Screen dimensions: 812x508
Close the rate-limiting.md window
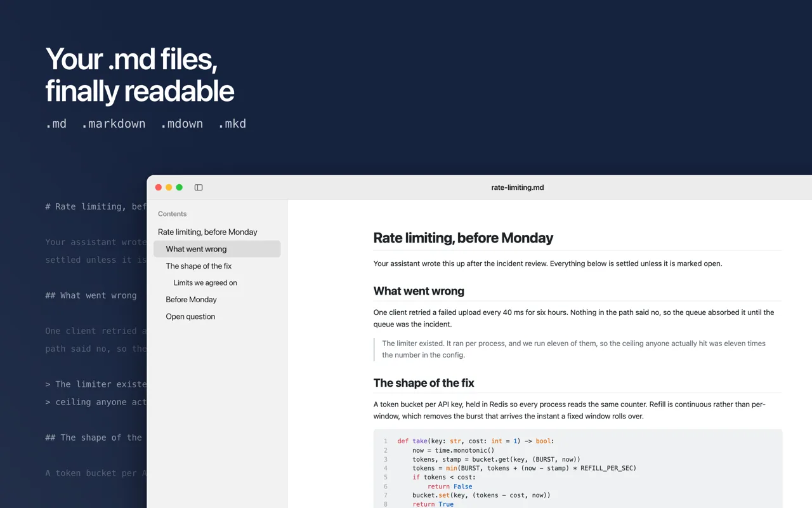159,187
